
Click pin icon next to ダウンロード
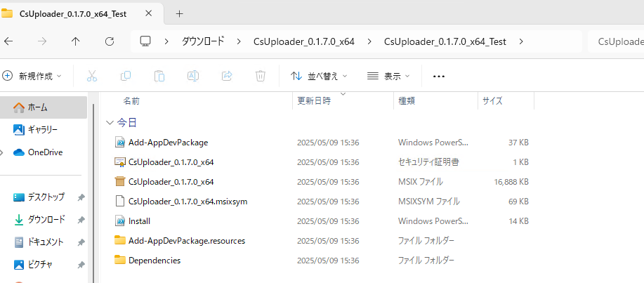pyautogui.click(x=81, y=221)
